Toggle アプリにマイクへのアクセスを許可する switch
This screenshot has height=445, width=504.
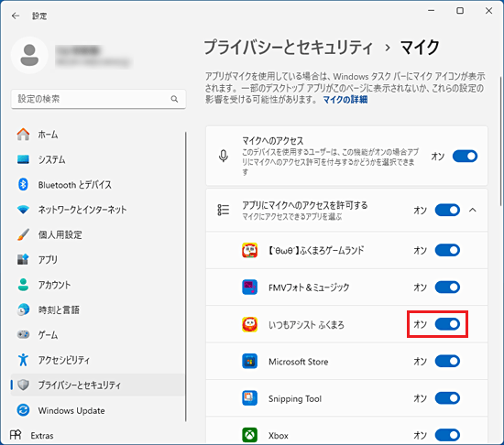[x=447, y=210]
